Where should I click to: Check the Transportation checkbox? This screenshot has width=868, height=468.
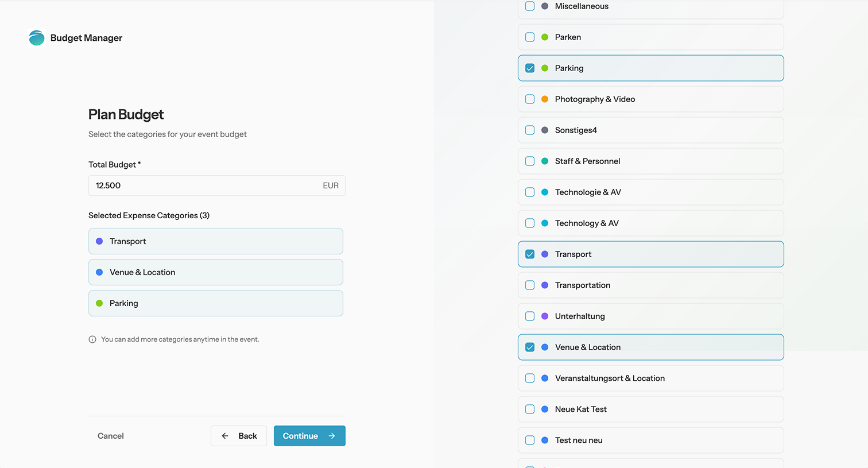[x=530, y=285]
